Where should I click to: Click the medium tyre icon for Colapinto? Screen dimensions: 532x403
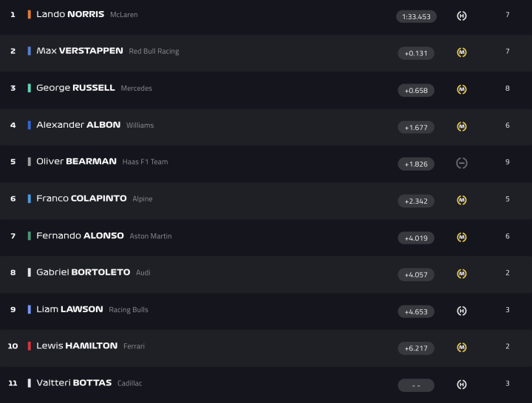(x=462, y=200)
